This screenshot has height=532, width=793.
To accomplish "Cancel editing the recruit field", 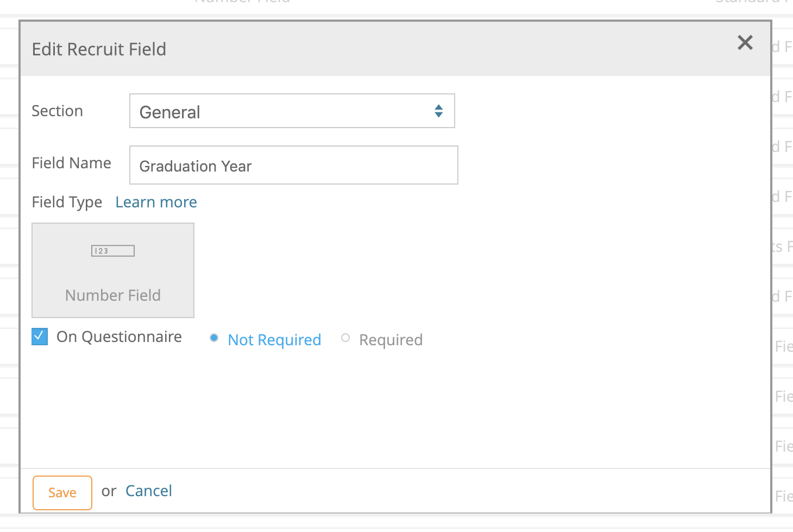I will pyautogui.click(x=148, y=491).
